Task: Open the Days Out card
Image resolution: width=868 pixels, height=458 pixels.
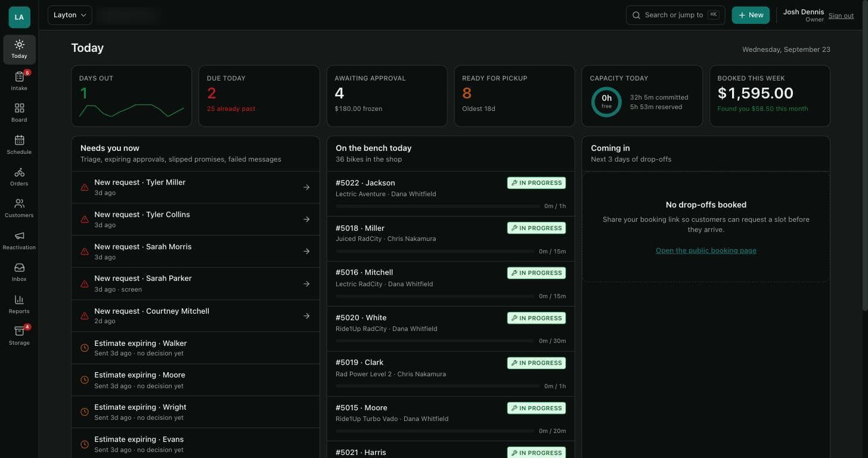Action: click(132, 96)
